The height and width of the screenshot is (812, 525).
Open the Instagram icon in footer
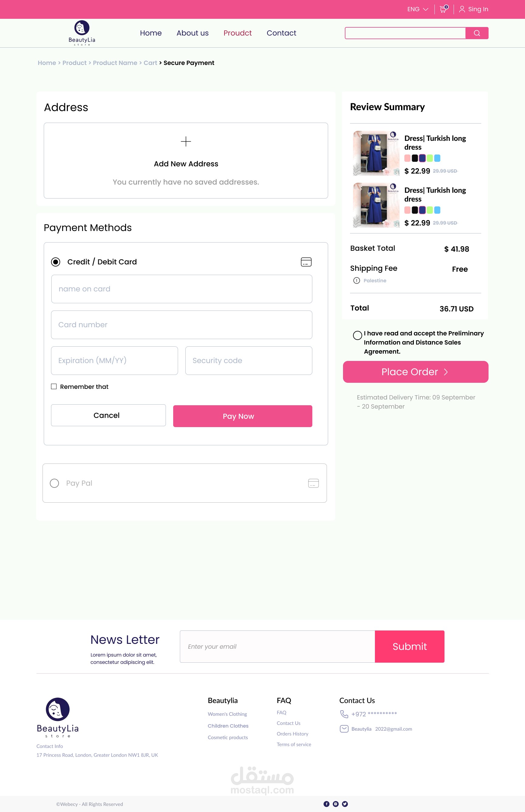coord(335,804)
